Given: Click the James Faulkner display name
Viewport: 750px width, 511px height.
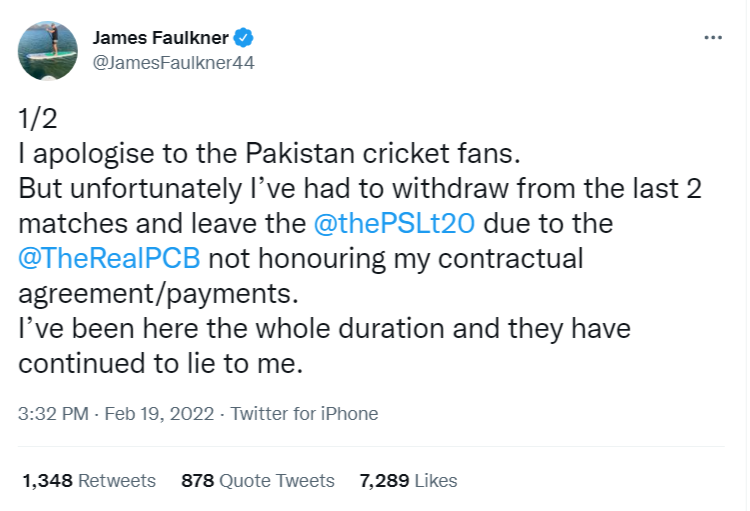Looking at the screenshot, I should pyautogui.click(x=160, y=38).
